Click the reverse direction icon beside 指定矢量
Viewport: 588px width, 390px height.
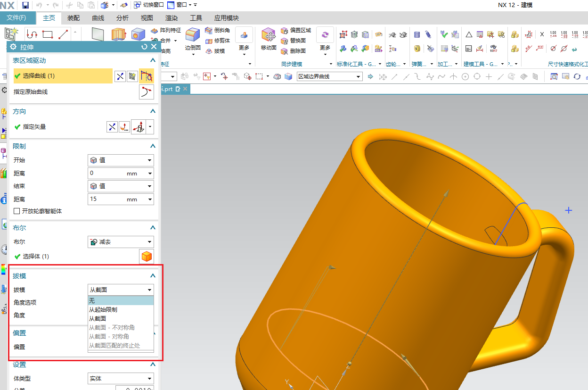tap(112, 126)
